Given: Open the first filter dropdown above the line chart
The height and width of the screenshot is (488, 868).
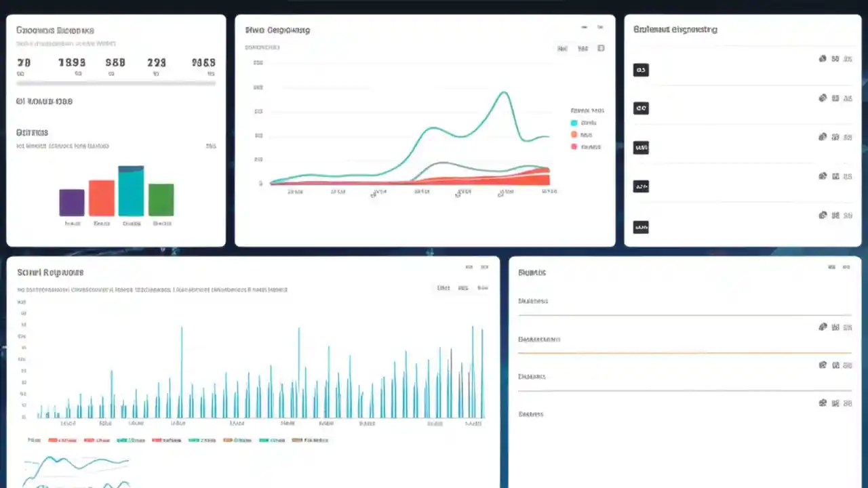Looking at the screenshot, I should click(x=562, y=48).
